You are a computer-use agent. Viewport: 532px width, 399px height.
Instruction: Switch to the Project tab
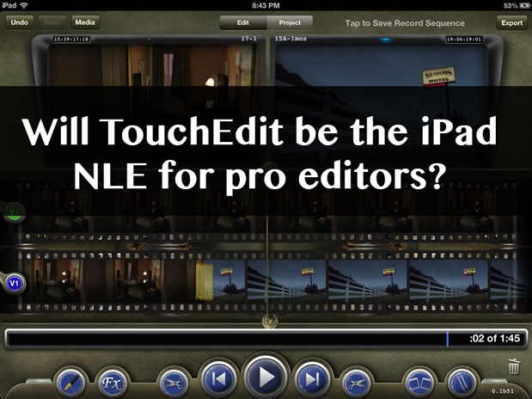pyautogui.click(x=290, y=22)
